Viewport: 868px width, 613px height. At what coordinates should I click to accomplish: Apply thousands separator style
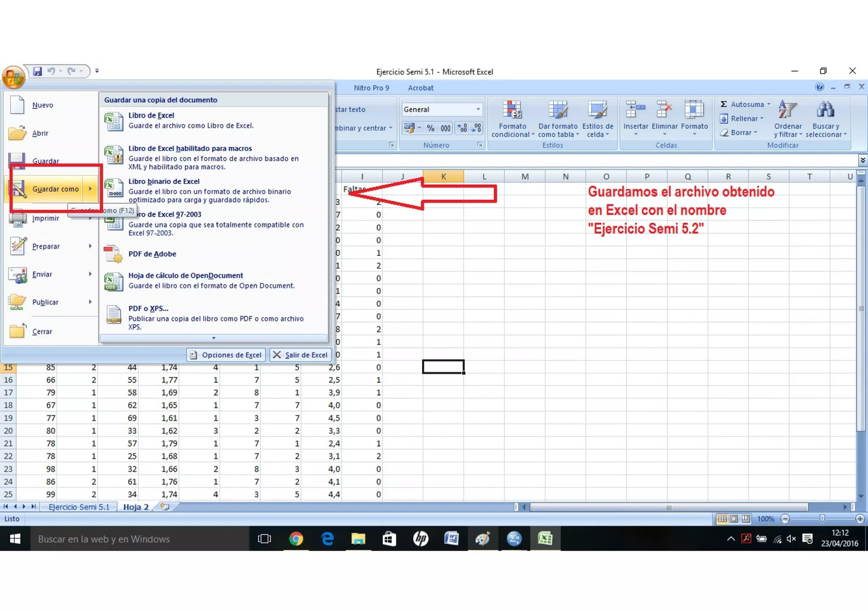[445, 128]
